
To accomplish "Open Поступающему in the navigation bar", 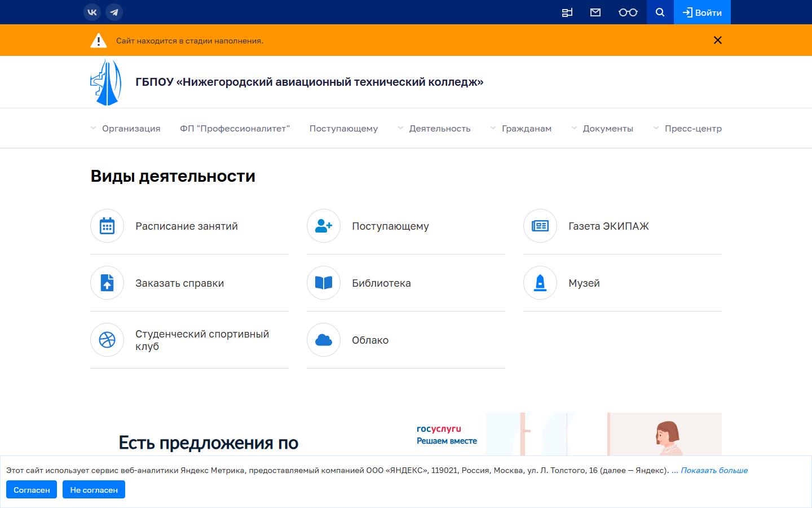I will (x=343, y=128).
